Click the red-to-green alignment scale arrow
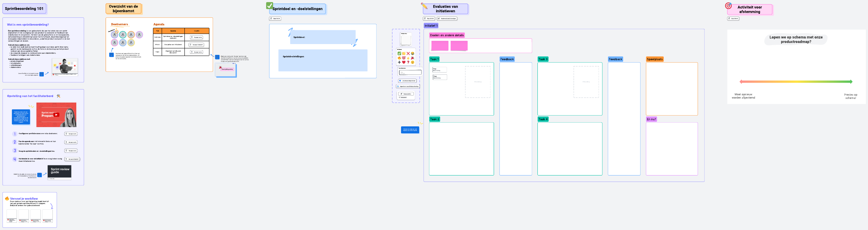Viewport: 868px width, 230px height. (796, 82)
